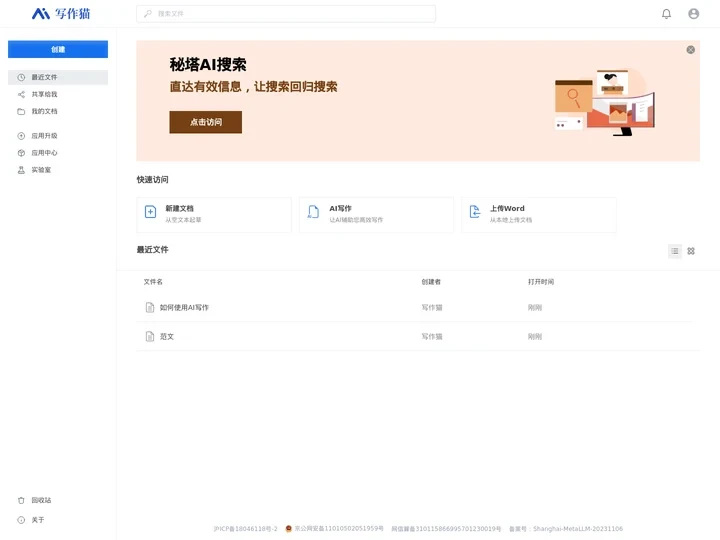Screen dimensions: 720x540
Task: Switch to list view
Action: [675, 251]
